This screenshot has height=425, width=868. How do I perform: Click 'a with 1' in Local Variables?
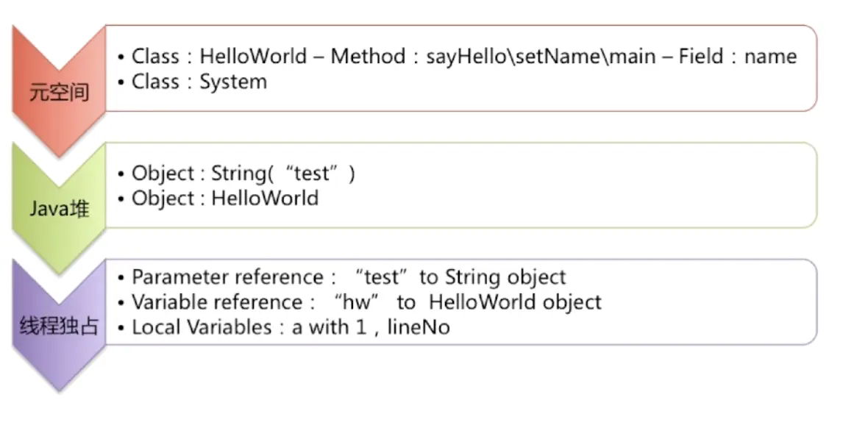coord(329,327)
